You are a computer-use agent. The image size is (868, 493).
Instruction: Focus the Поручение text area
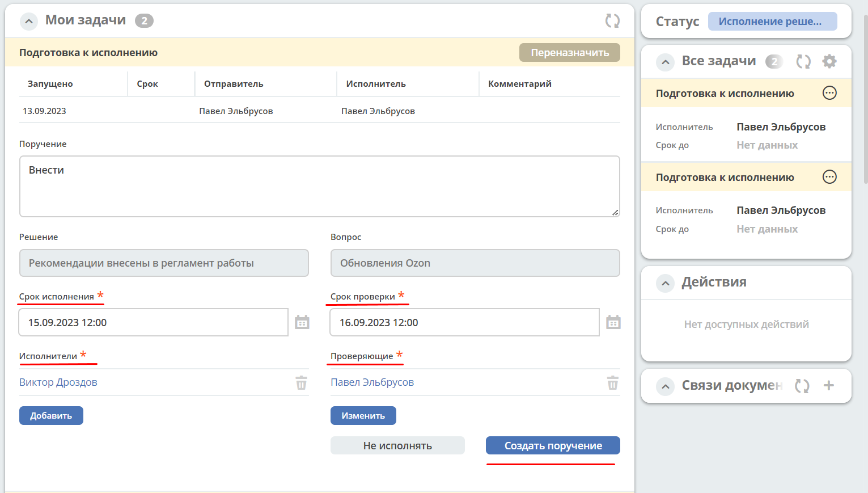tap(320, 186)
